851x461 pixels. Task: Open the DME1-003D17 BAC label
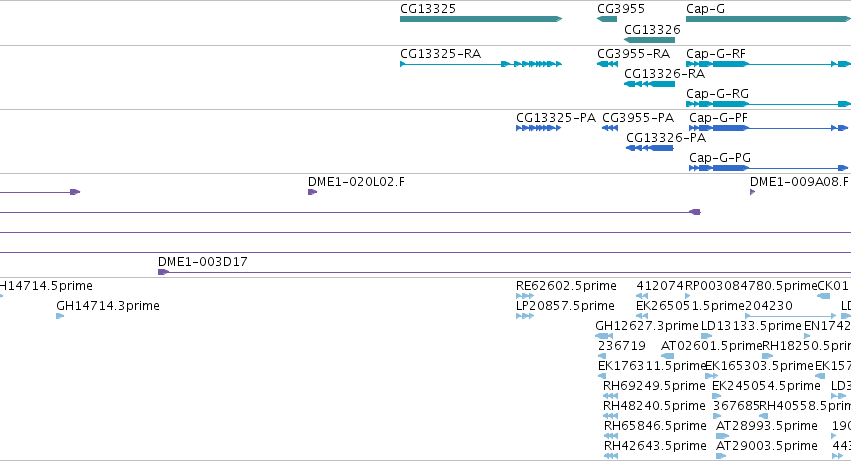coord(202,262)
